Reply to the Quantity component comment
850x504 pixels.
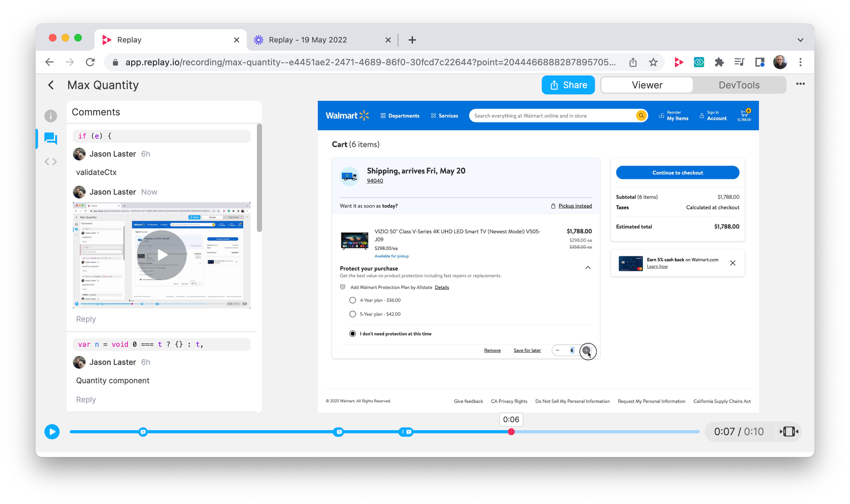pos(86,399)
